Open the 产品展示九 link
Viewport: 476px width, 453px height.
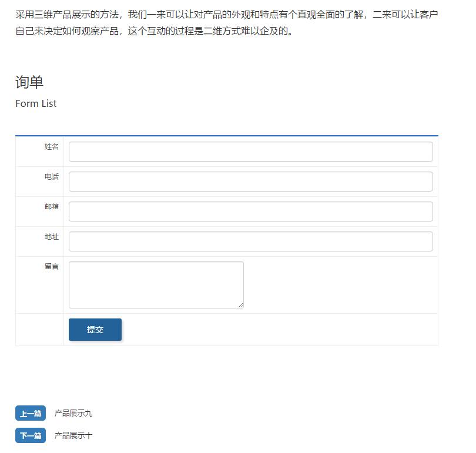point(73,414)
